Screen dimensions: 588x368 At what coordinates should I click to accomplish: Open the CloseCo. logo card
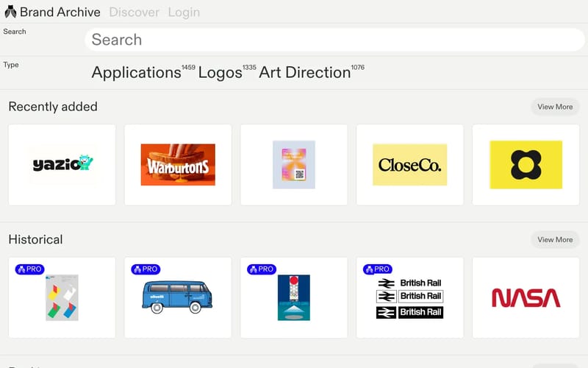click(x=410, y=165)
